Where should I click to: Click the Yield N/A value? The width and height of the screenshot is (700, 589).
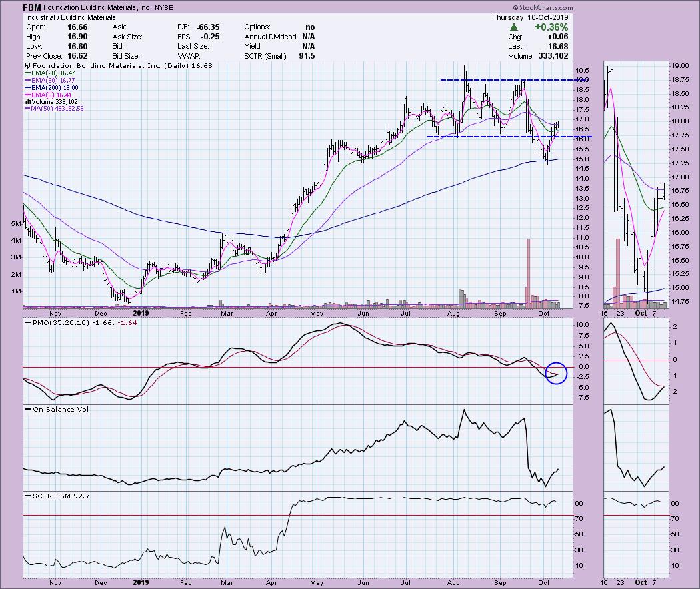pyautogui.click(x=309, y=47)
